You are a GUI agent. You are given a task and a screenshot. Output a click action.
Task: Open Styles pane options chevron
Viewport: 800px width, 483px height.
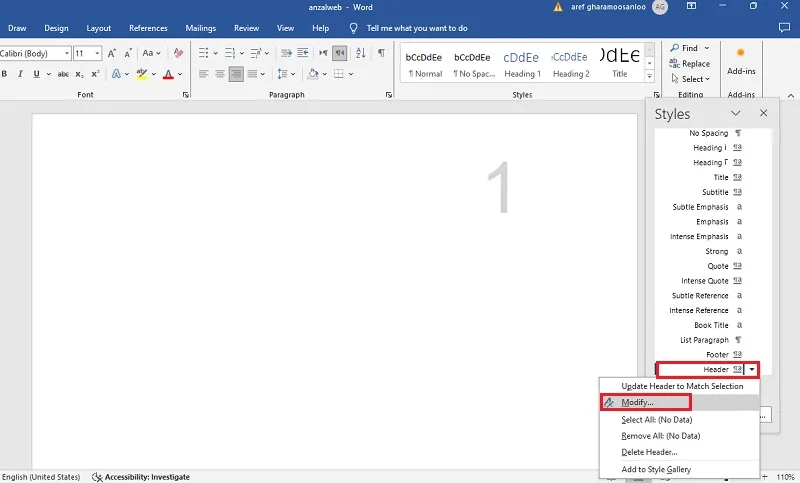click(x=735, y=113)
